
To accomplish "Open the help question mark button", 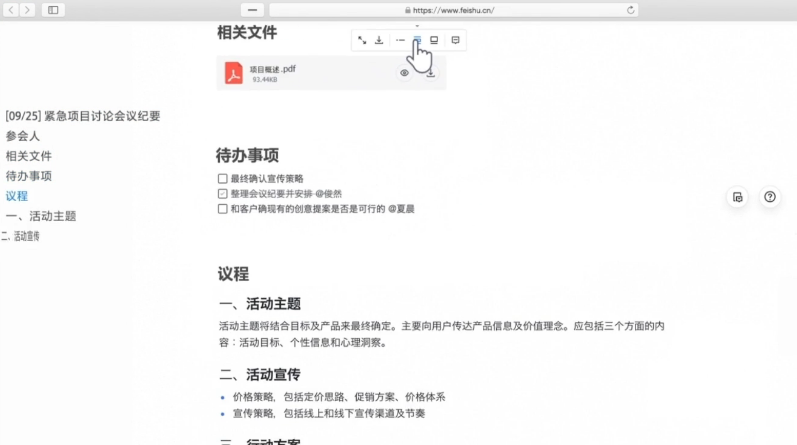I will (x=769, y=197).
